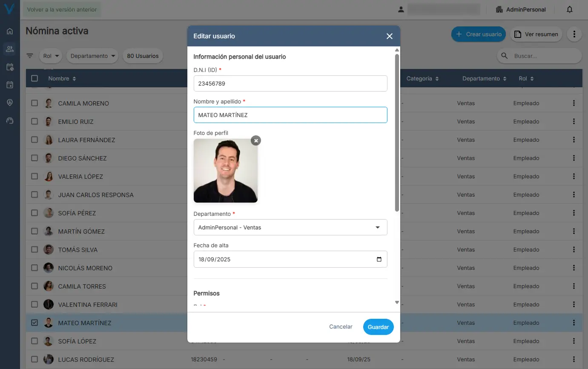Open the users icon in sidebar
This screenshot has width=588, height=369.
click(10, 49)
